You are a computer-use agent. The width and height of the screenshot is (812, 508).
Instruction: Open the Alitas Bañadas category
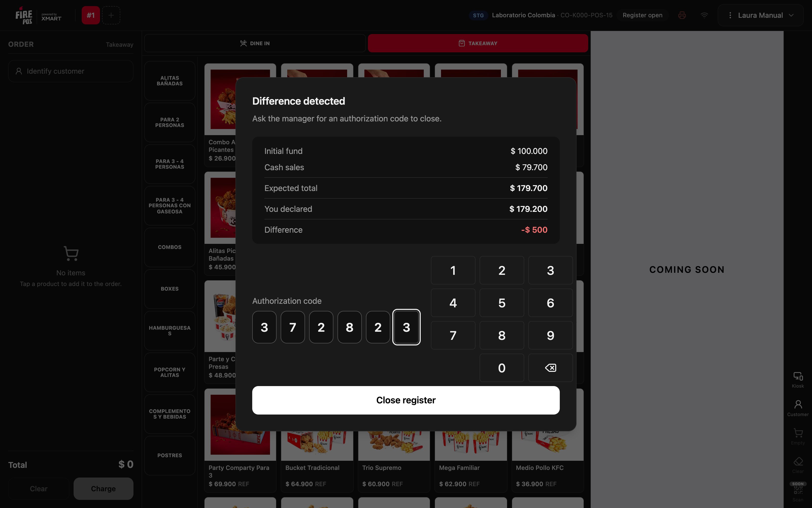click(x=170, y=81)
